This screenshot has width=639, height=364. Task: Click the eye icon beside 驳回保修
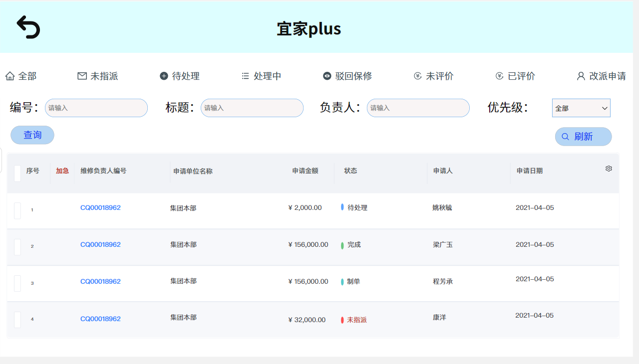tap(327, 76)
